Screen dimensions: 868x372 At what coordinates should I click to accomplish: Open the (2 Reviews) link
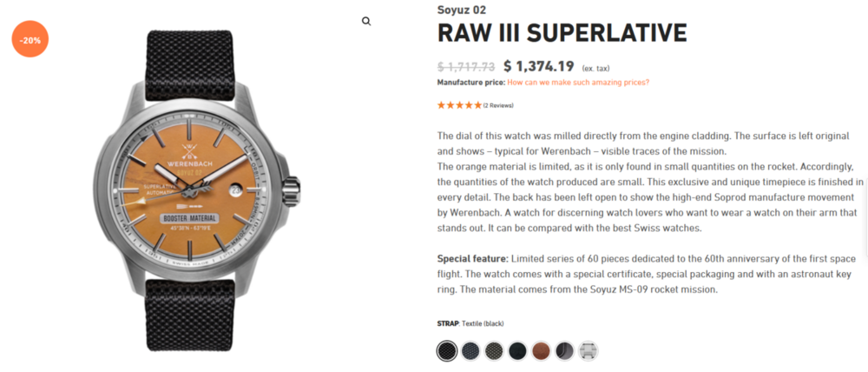point(498,105)
